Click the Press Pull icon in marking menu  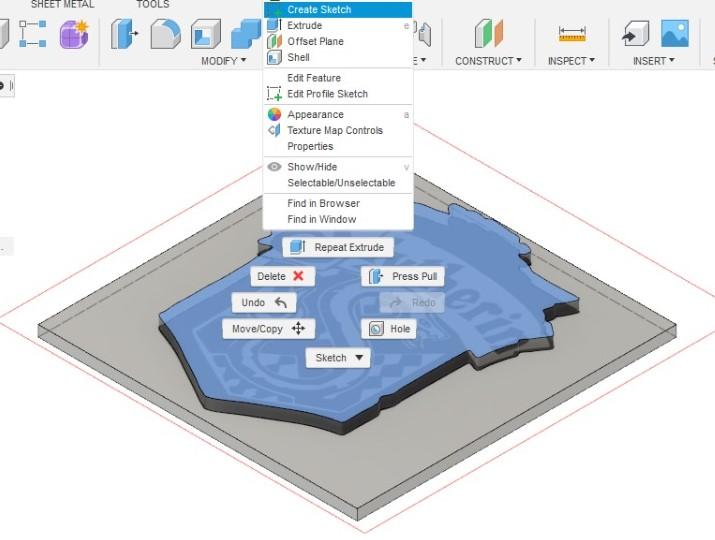click(375, 276)
